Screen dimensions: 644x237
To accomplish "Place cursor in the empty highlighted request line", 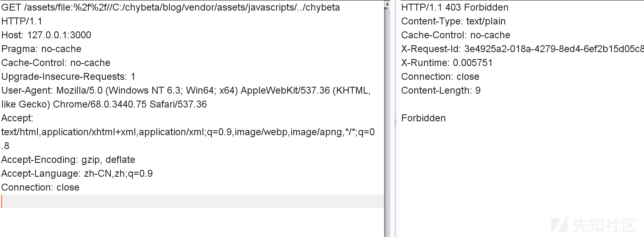I will [191, 201].
